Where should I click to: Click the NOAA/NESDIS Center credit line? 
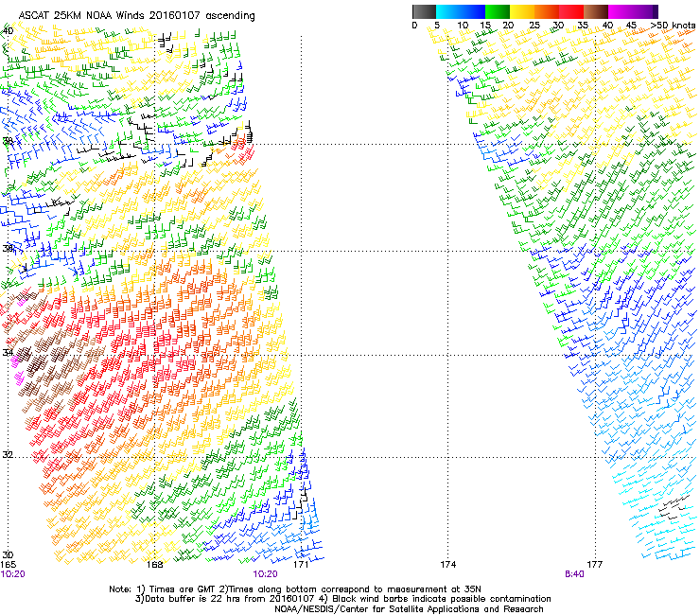click(409, 609)
